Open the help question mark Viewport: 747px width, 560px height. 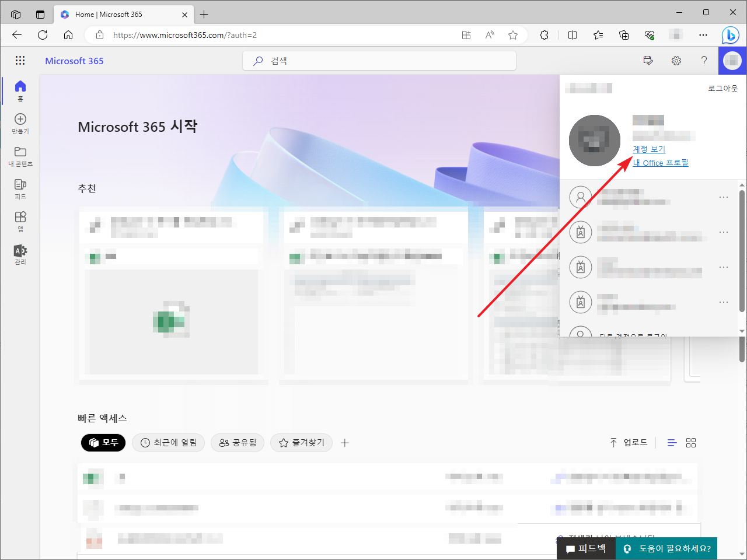pyautogui.click(x=704, y=61)
